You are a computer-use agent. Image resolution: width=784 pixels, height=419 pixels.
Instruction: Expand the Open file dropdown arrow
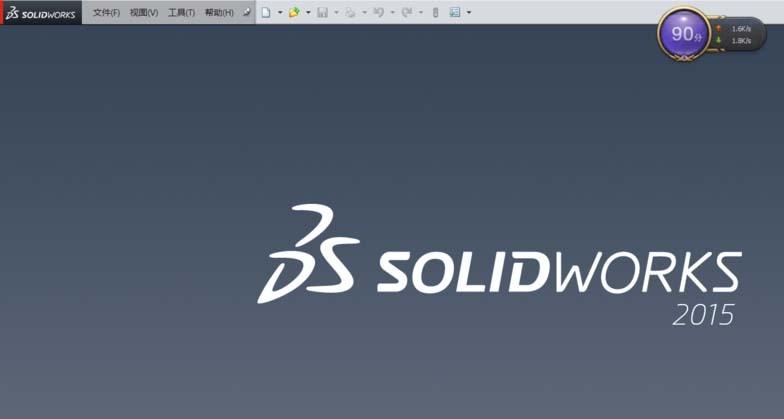(x=308, y=12)
